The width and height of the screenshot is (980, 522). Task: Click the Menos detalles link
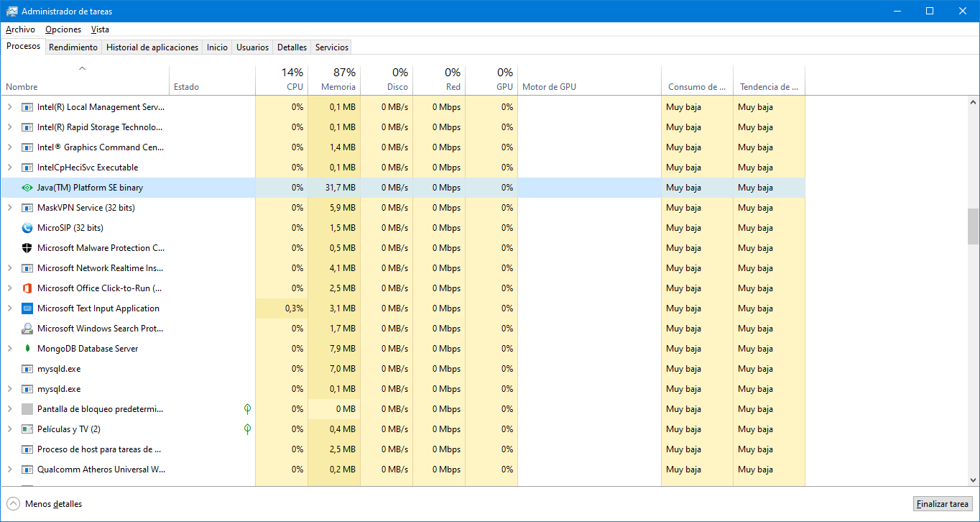pos(53,504)
